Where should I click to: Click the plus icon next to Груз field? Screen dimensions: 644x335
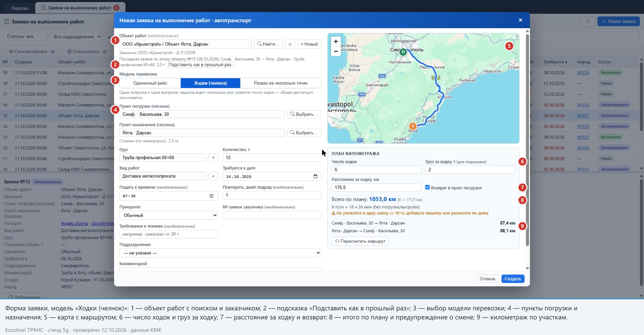tap(213, 157)
